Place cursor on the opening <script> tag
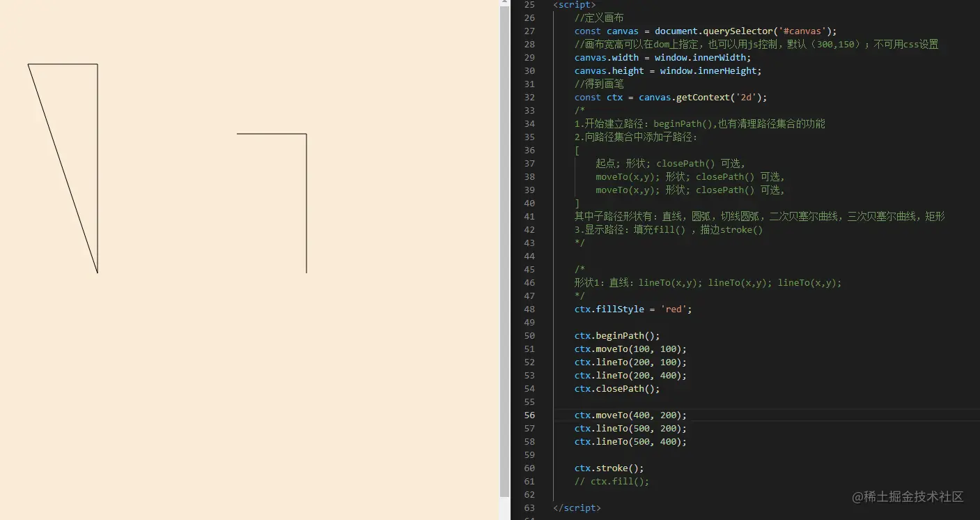The width and height of the screenshot is (980, 520). pyautogui.click(x=575, y=5)
